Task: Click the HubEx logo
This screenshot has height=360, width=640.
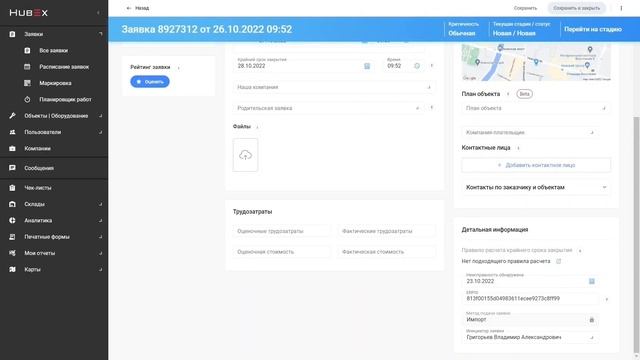Action: point(29,13)
